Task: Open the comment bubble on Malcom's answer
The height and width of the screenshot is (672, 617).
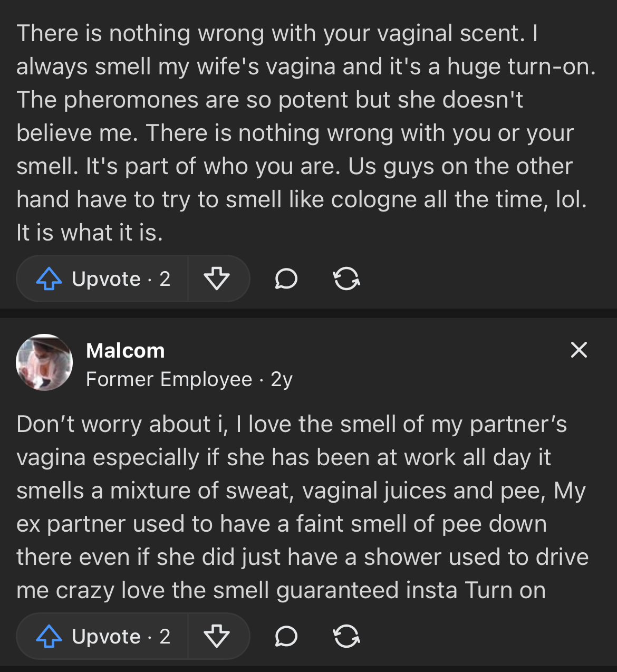Action: click(286, 636)
